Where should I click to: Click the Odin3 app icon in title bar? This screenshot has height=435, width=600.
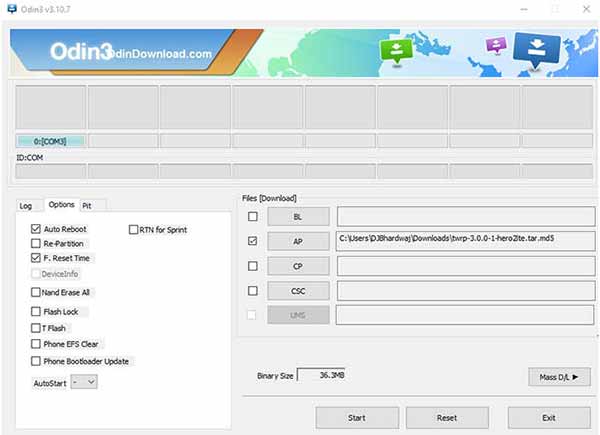pyautogui.click(x=12, y=8)
